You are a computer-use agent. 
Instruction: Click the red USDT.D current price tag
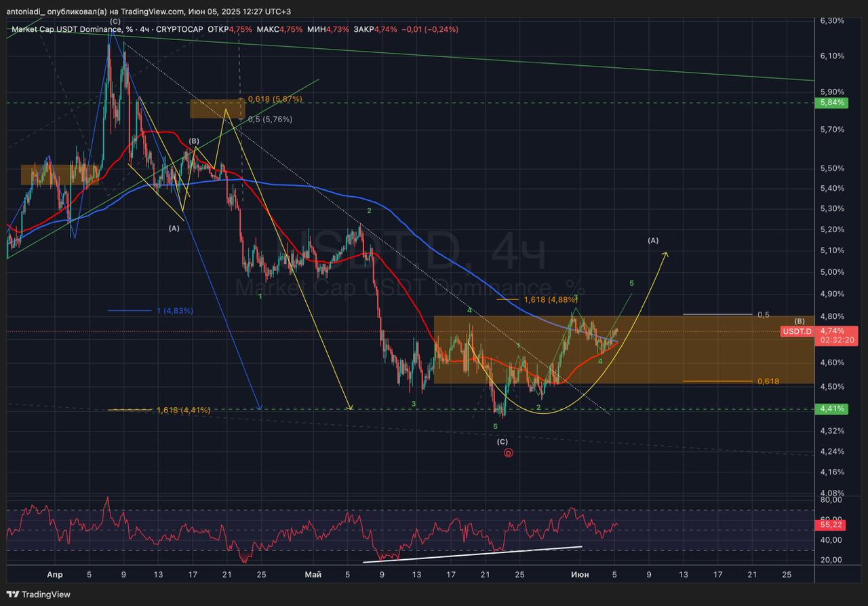[x=796, y=332]
